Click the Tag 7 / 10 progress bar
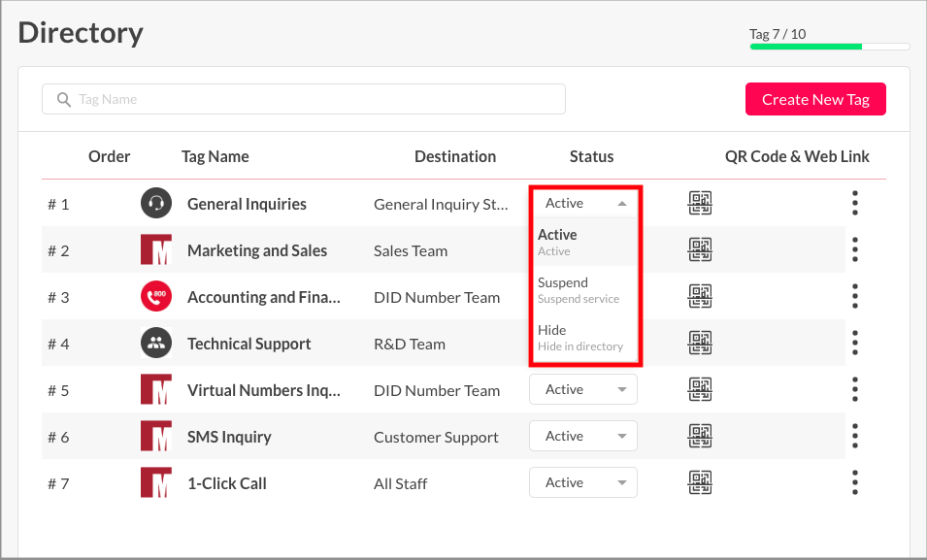The image size is (927, 560). point(830,47)
